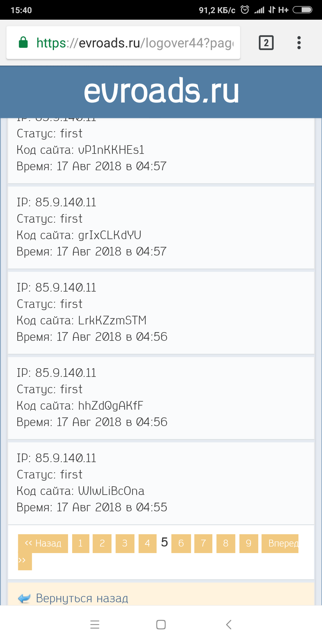This screenshot has height=644, width=322.
Task: Click the «Назад» previous page button
Action: pyautogui.click(x=43, y=543)
